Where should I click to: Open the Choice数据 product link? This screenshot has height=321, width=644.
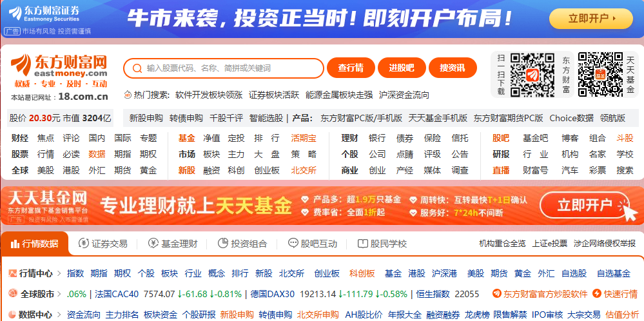571,118
